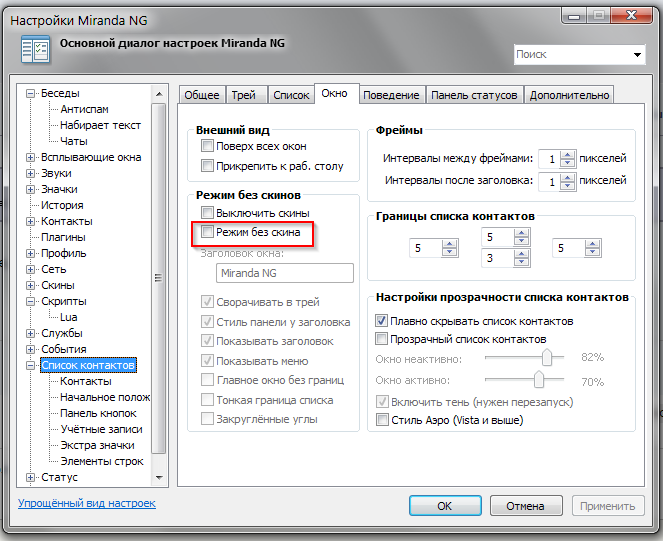This screenshot has height=541, width=663.
Task: Click the 'Заголовок окна' text field
Action: 285,273
